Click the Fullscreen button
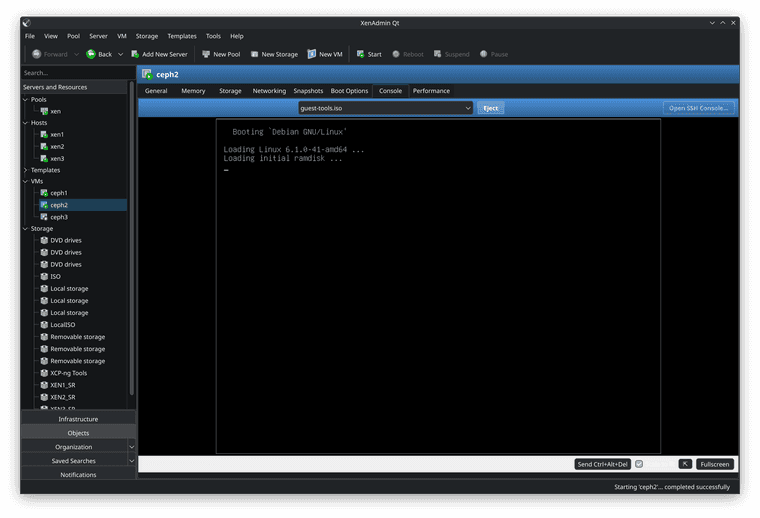 pos(715,464)
